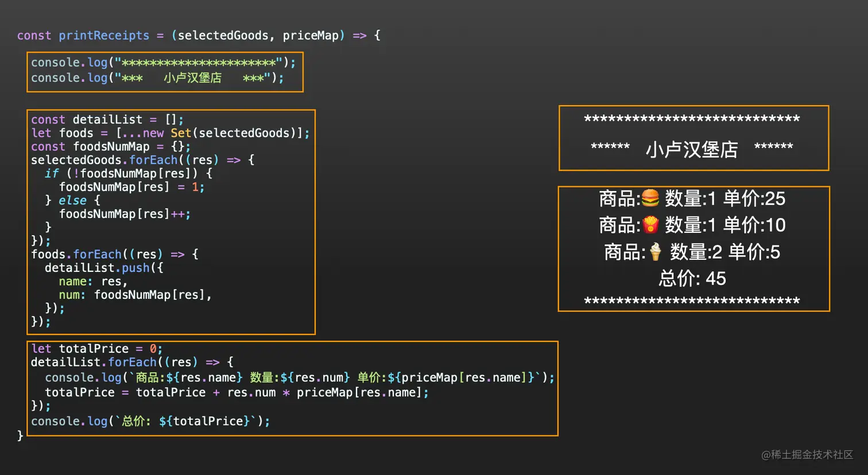Select the text '单价:25' in the receipt
868x475 pixels.
[754, 198]
